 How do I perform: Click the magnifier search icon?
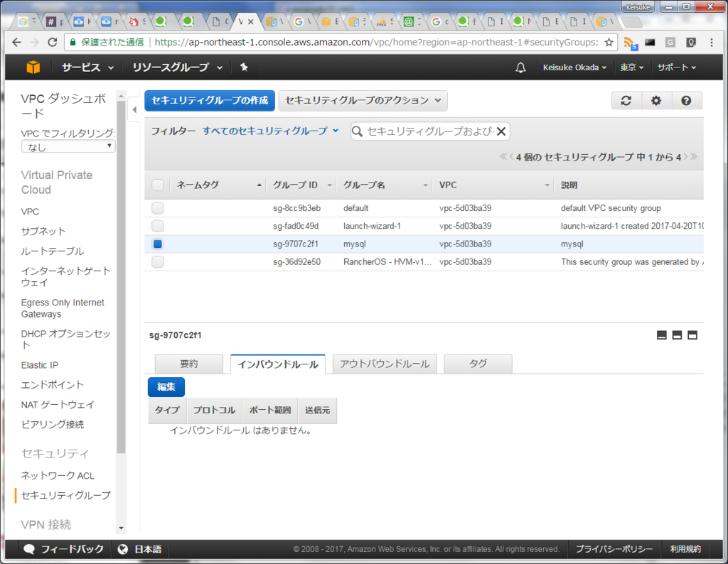tap(357, 131)
